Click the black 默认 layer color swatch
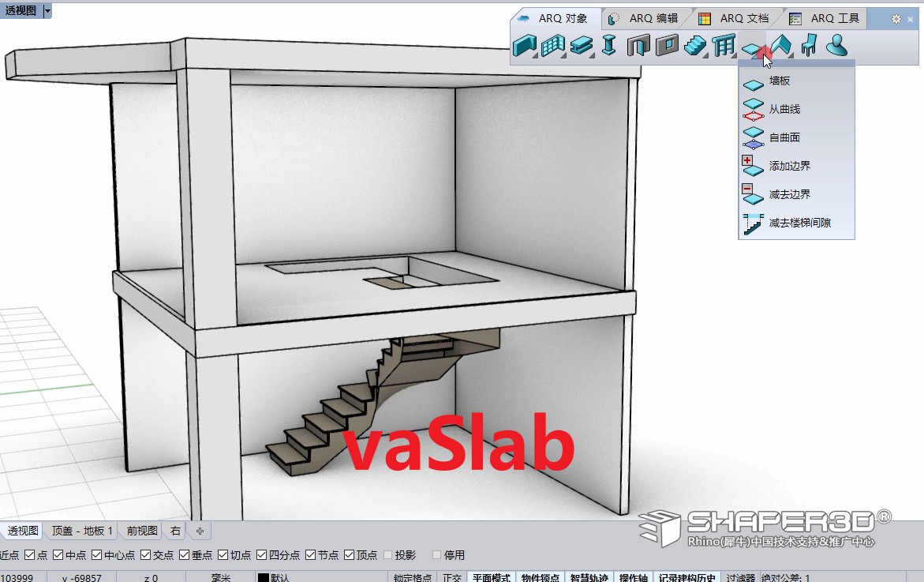This screenshot has height=582, width=924. pyautogui.click(x=263, y=578)
